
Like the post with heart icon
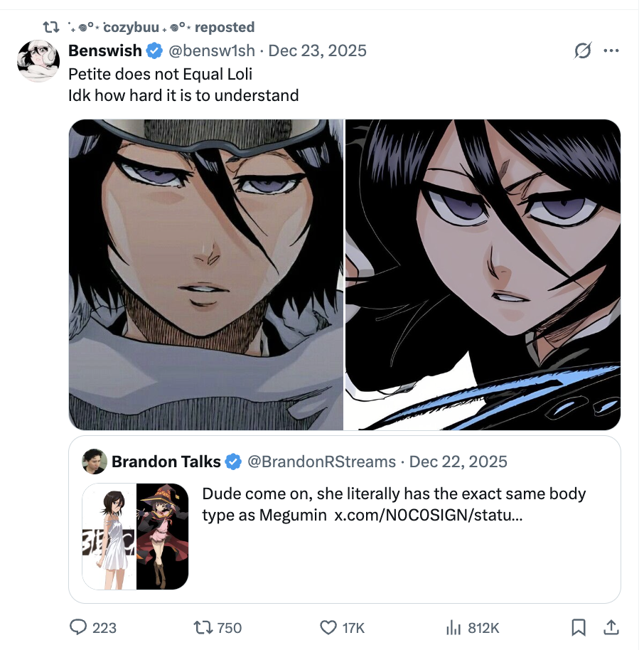tap(328, 627)
